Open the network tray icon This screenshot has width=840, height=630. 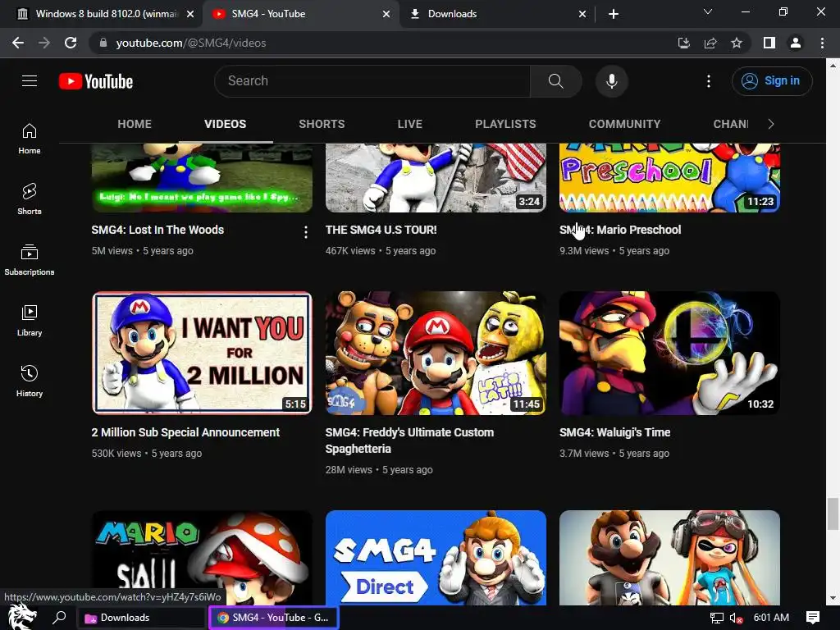click(x=716, y=618)
